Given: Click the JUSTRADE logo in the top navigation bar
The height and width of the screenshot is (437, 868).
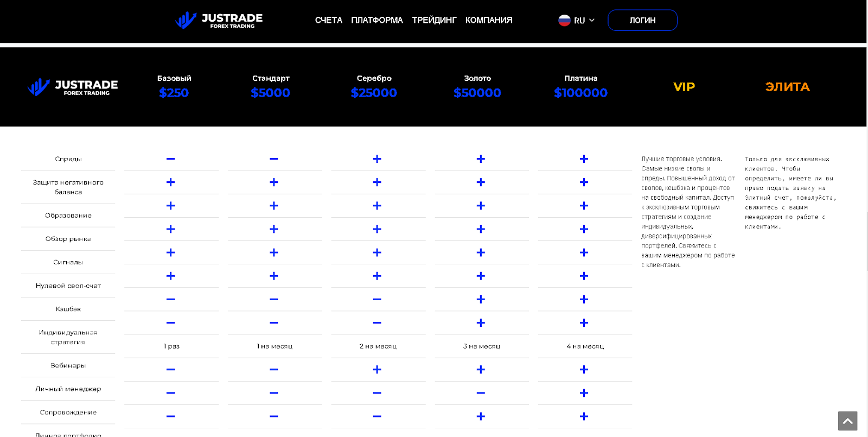Looking at the screenshot, I should [219, 20].
